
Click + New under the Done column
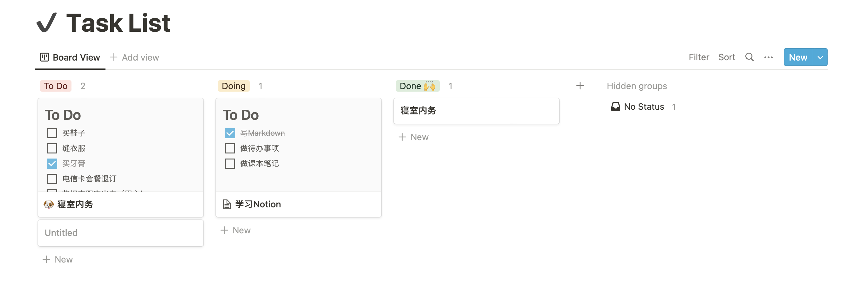pyautogui.click(x=413, y=137)
